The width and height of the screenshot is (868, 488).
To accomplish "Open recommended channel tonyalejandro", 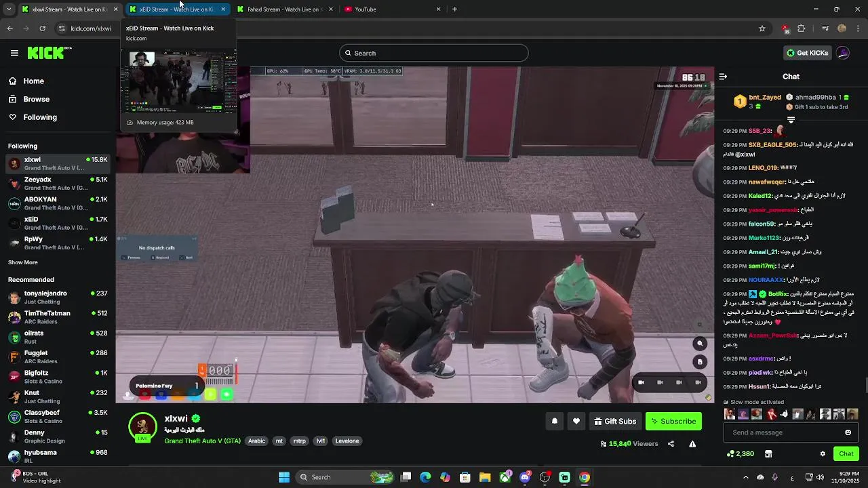I will [x=58, y=298].
